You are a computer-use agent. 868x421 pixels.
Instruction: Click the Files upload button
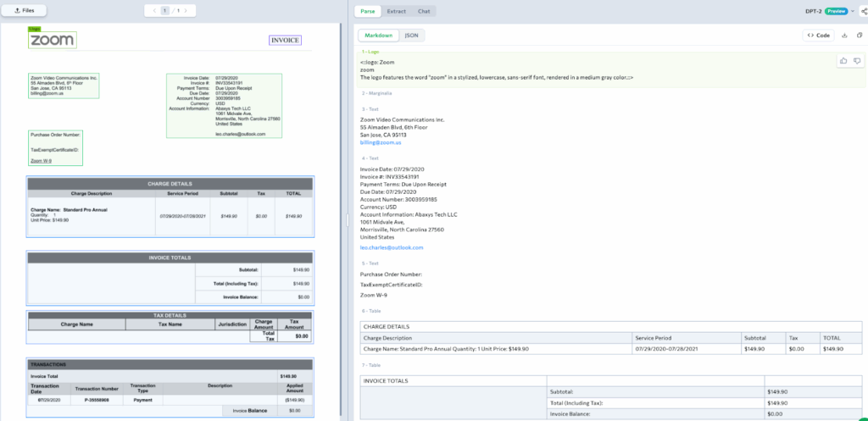[x=25, y=11]
